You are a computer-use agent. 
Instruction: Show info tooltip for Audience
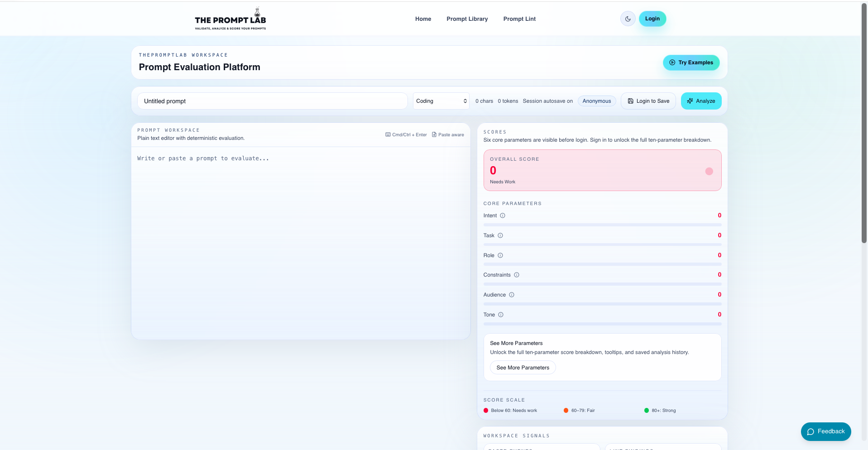tap(512, 295)
